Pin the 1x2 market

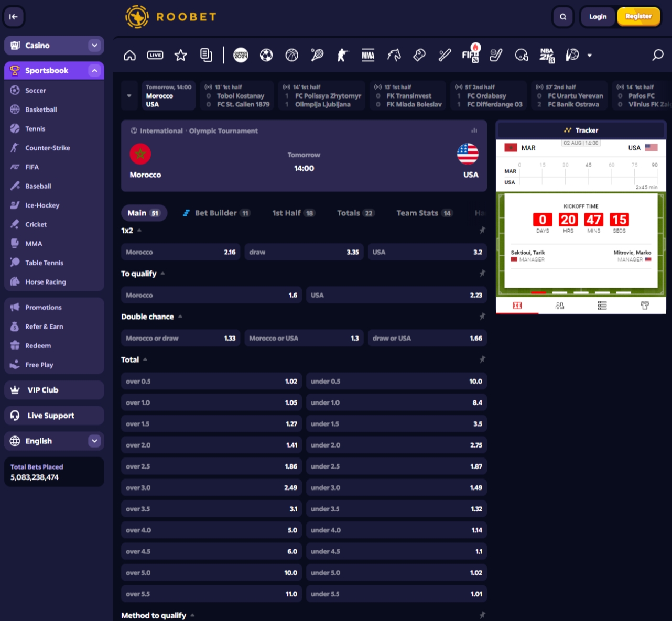(482, 230)
